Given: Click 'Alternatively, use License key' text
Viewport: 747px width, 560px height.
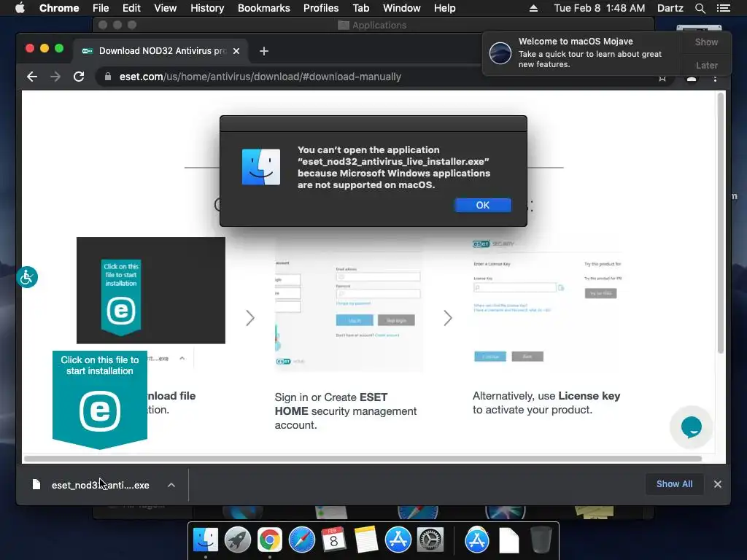Looking at the screenshot, I should pyautogui.click(x=546, y=402).
